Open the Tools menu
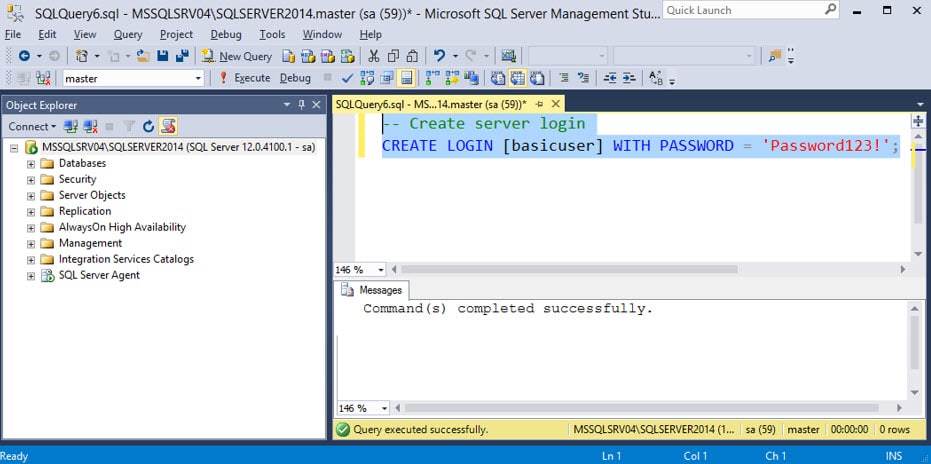931x464 pixels. [272, 34]
